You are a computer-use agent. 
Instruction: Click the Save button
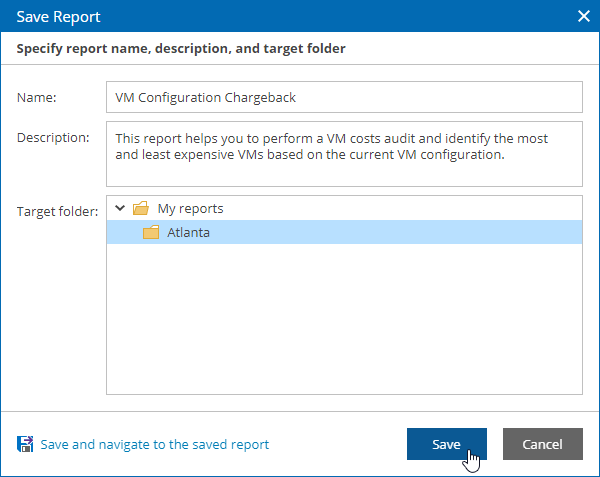point(447,444)
